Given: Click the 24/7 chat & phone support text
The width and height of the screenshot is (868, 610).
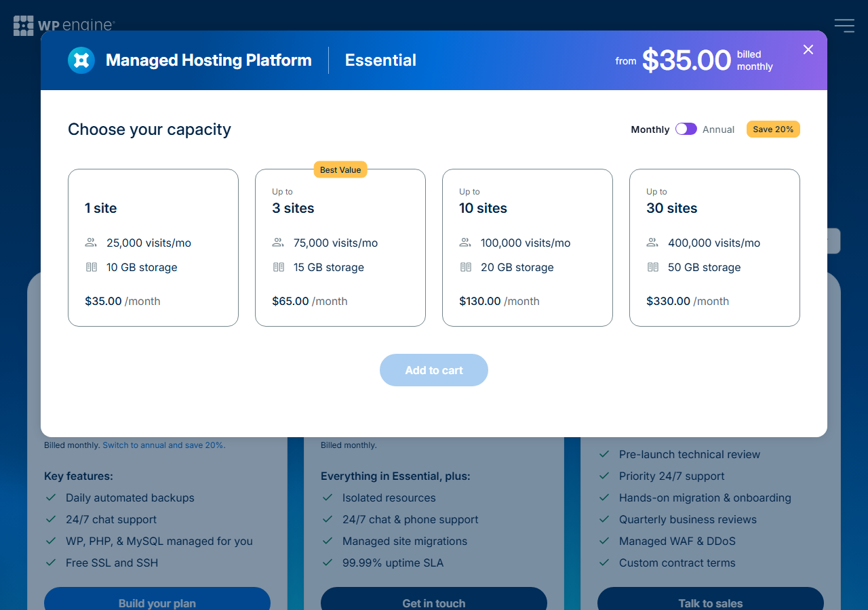Looking at the screenshot, I should click(x=410, y=519).
